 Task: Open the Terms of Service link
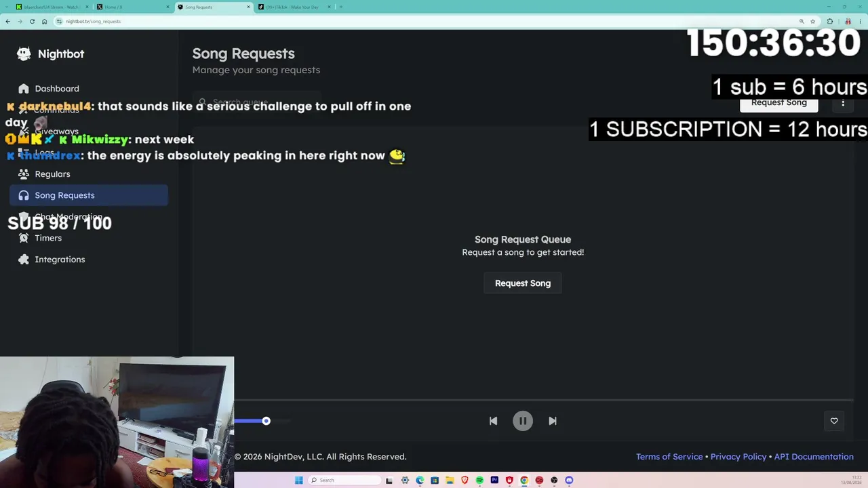(669, 457)
